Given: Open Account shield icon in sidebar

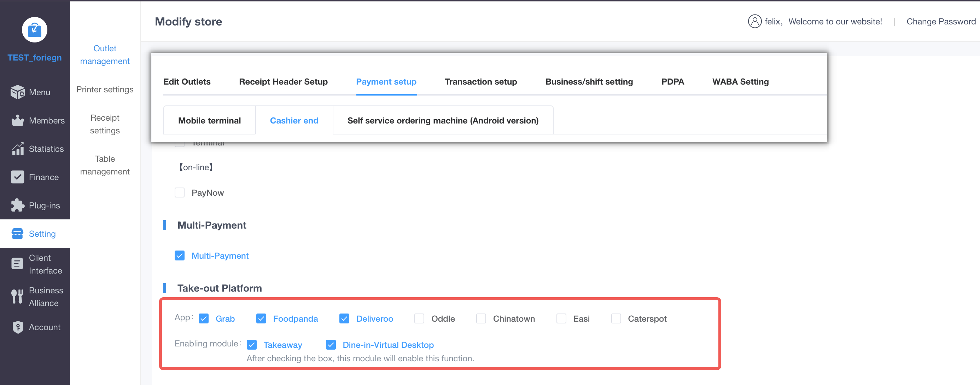Looking at the screenshot, I should click(18, 327).
